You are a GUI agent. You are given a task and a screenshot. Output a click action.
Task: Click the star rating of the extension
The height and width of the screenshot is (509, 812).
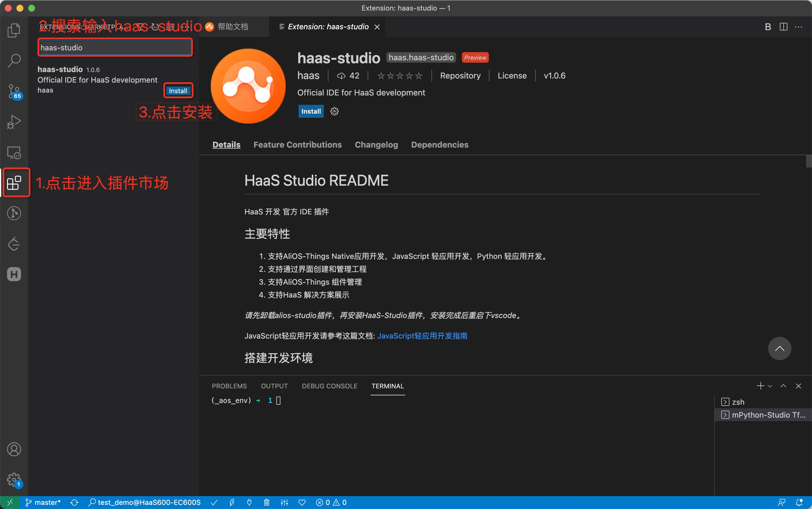point(400,76)
